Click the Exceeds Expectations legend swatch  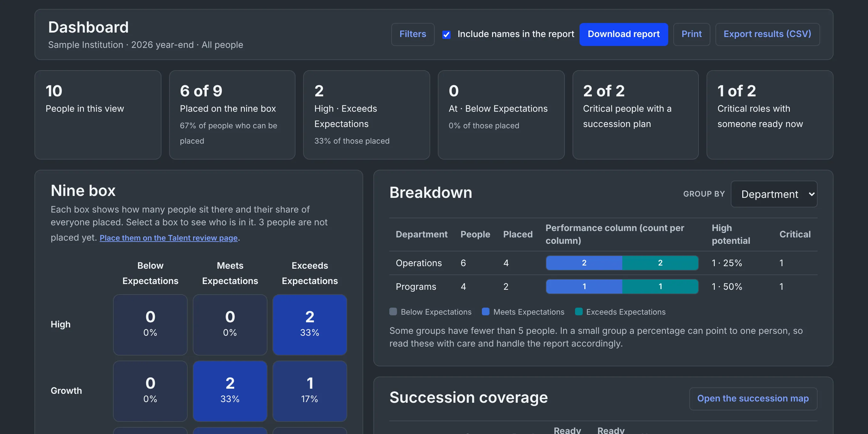[x=579, y=312]
